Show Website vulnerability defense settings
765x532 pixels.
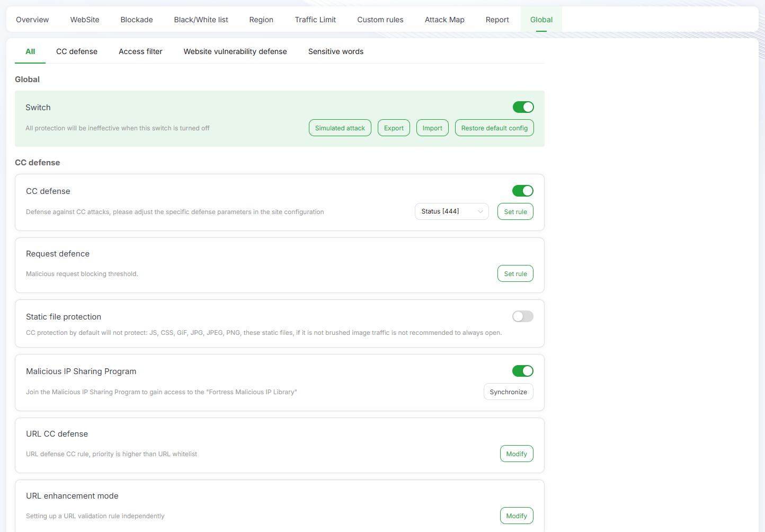(235, 51)
